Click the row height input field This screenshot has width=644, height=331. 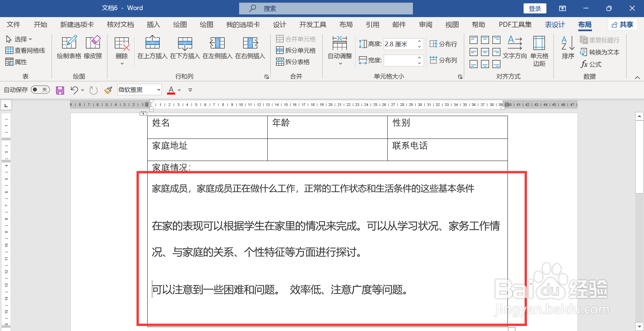coord(400,44)
